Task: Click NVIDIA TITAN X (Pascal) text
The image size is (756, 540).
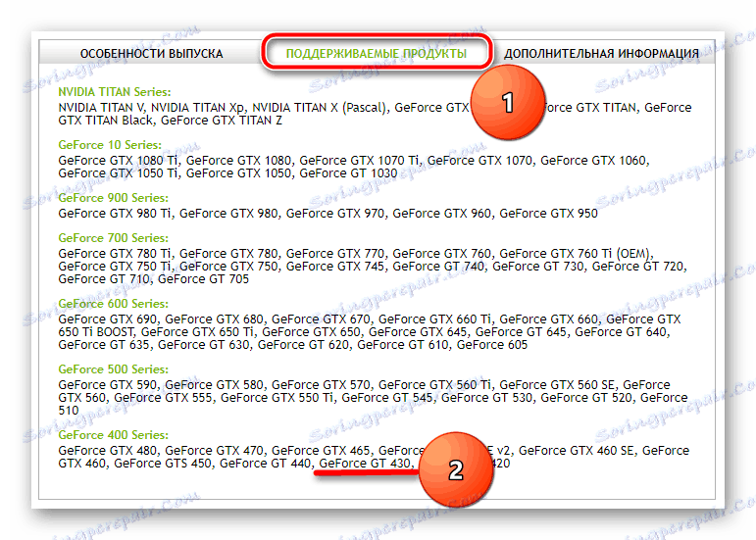Action: [x=320, y=108]
